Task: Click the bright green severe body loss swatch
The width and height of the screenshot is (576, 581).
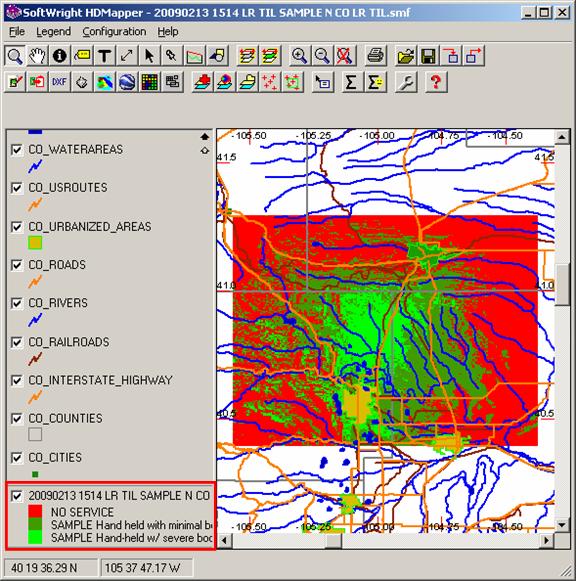Action: tap(35, 537)
